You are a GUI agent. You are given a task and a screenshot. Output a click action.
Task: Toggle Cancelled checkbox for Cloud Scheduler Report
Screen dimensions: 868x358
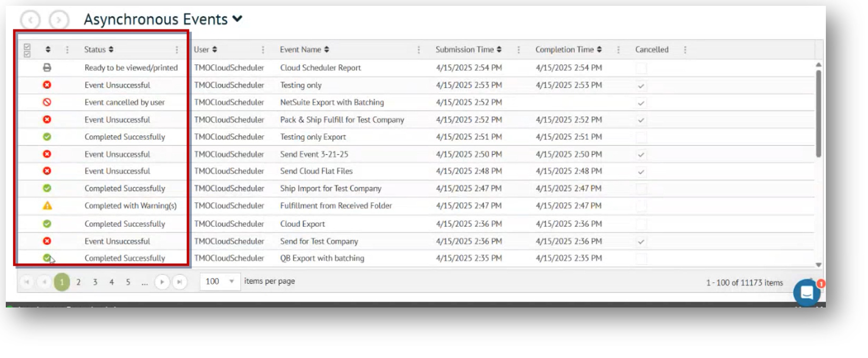click(641, 68)
